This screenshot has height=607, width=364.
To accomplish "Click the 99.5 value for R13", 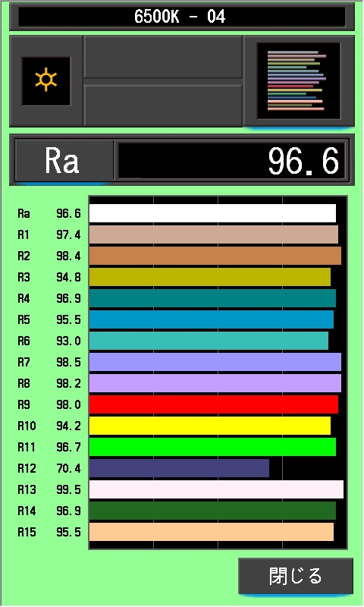I will point(68,489).
